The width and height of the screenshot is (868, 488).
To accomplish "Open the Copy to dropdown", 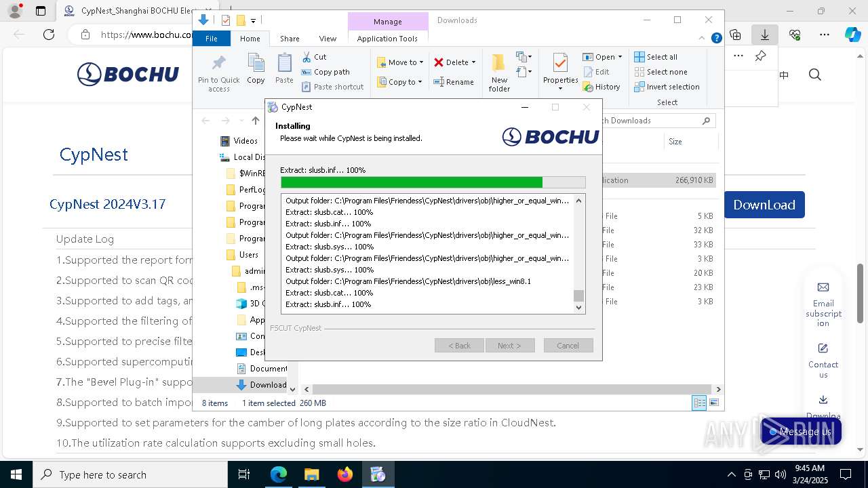I will (399, 82).
